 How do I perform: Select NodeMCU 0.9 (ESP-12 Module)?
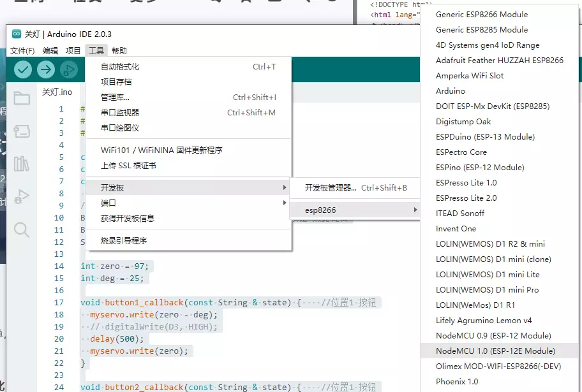[501, 336]
